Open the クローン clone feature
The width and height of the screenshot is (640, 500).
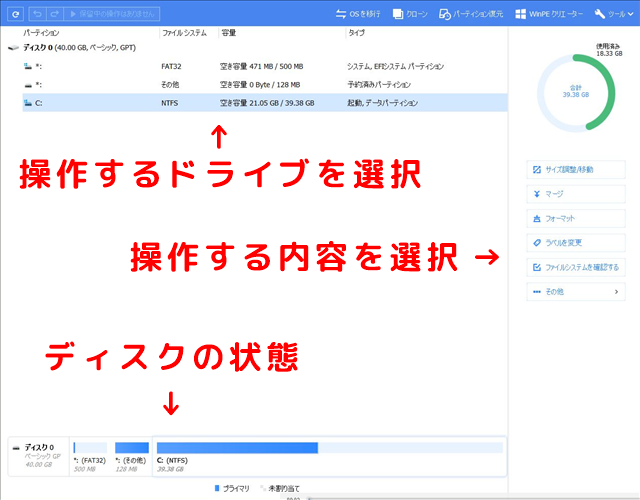pyautogui.click(x=410, y=14)
